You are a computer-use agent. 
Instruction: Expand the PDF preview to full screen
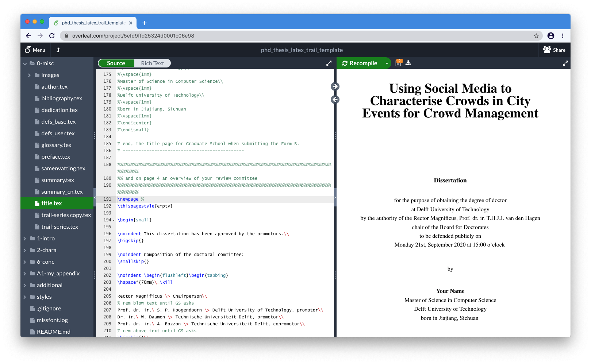pyautogui.click(x=565, y=63)
